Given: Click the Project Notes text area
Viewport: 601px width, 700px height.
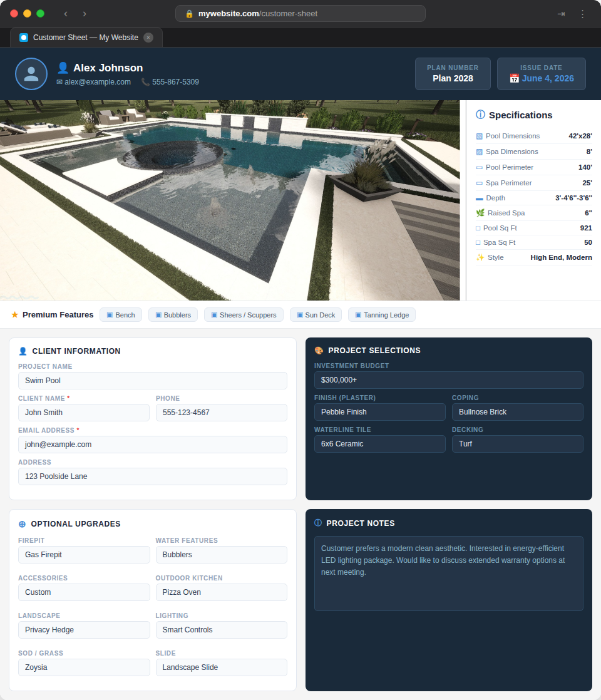Looking at the screenshot, I should pos(449,574).
